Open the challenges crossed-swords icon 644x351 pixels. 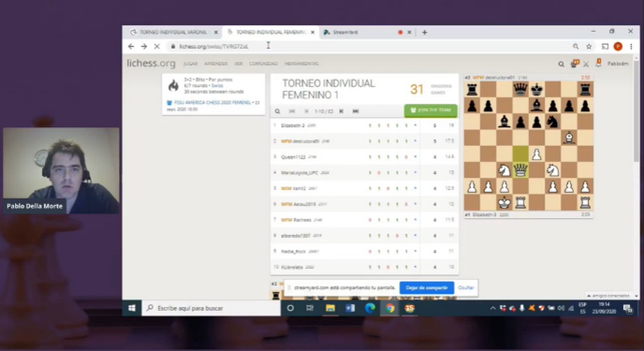point(586,64)
